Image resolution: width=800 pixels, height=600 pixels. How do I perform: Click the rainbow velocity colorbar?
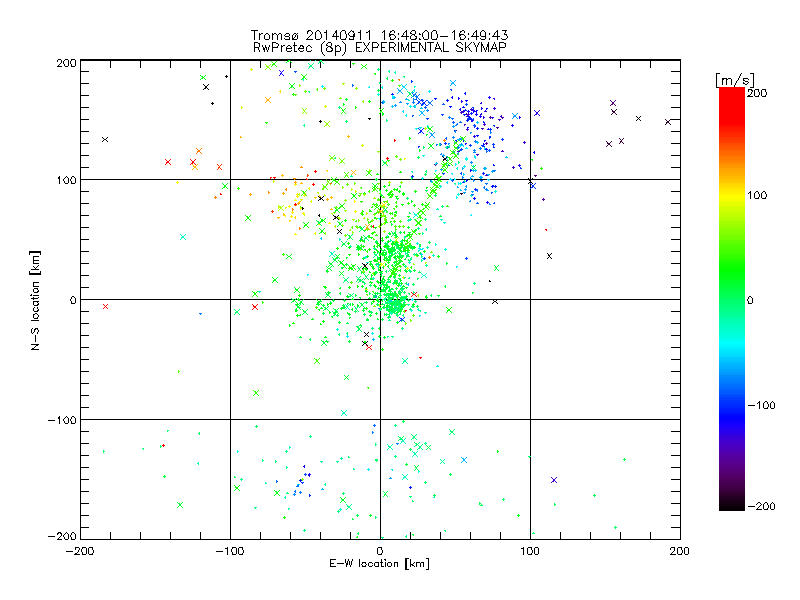pos(732,299)
